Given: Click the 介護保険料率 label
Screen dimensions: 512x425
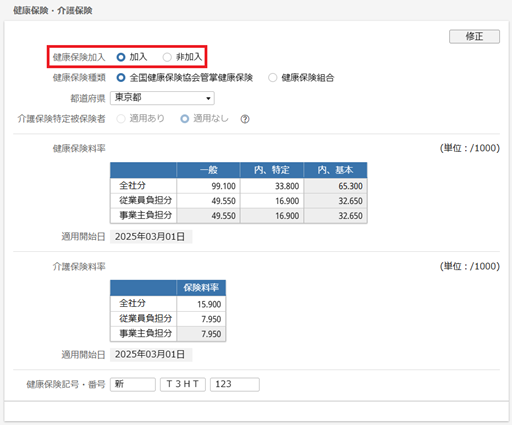Looking at the screenshot, I should point(79,266).
